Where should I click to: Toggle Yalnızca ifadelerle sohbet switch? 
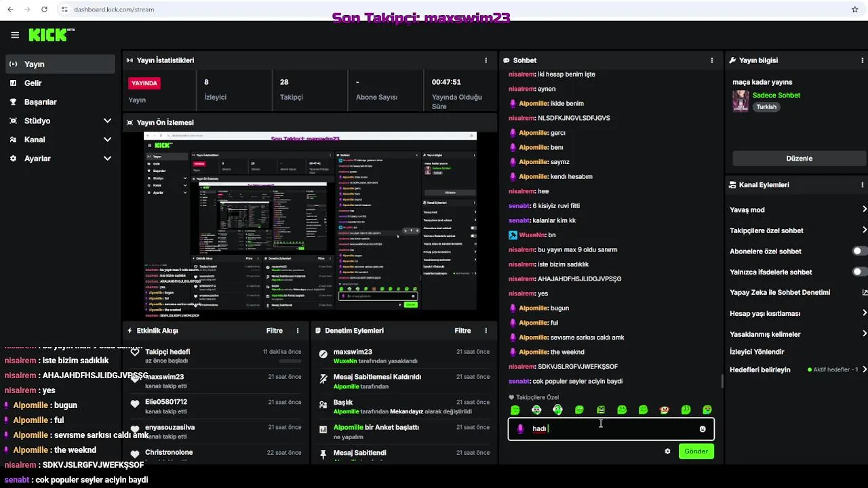pos(859,272)
